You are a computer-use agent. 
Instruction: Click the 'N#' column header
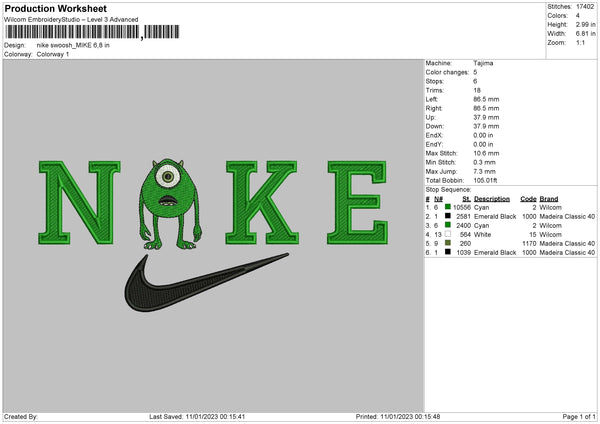(x=439, y=199)
